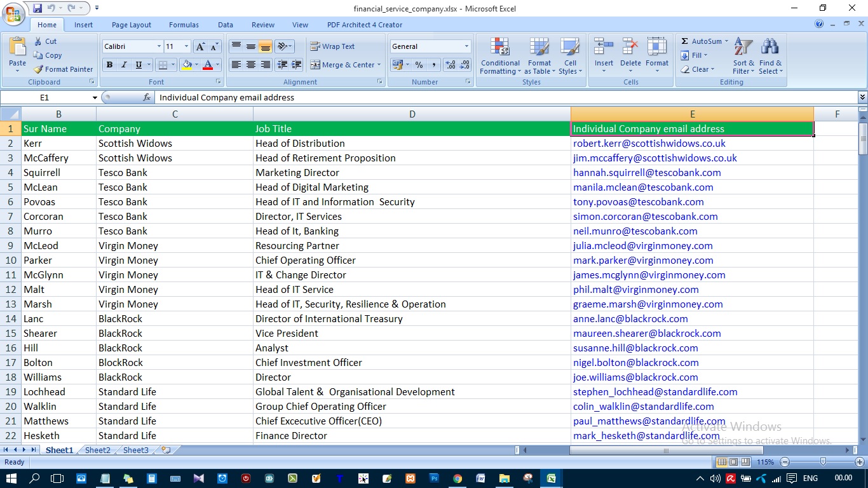Switch to Normal view in status bar
The width and height of the screenshot is (868, 488).
[722, 462]
